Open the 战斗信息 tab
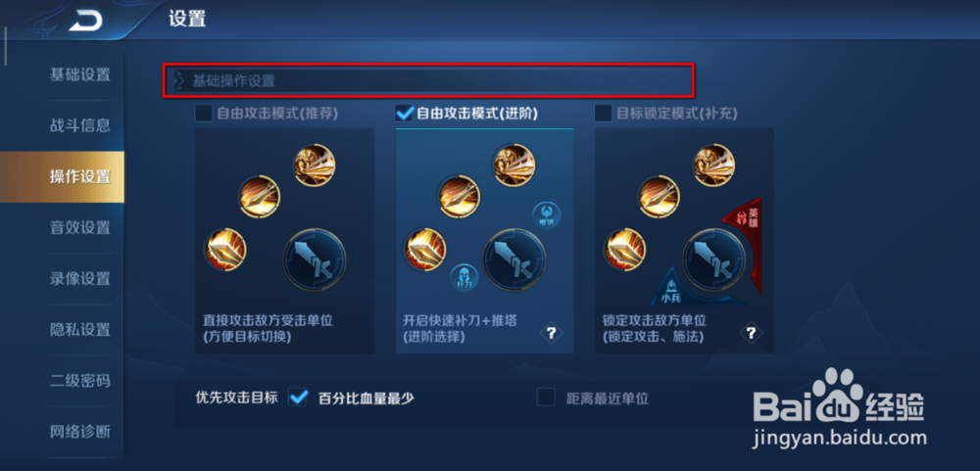 (x=80, y=125)
